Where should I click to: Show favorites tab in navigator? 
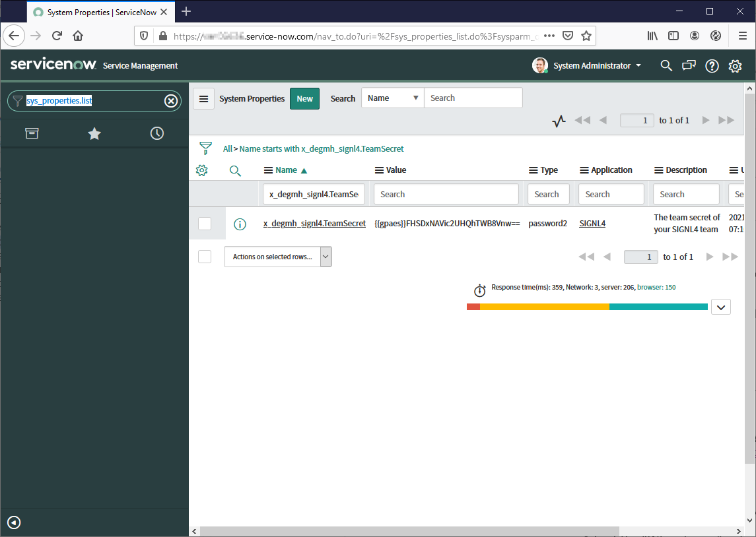pos(94,133)
